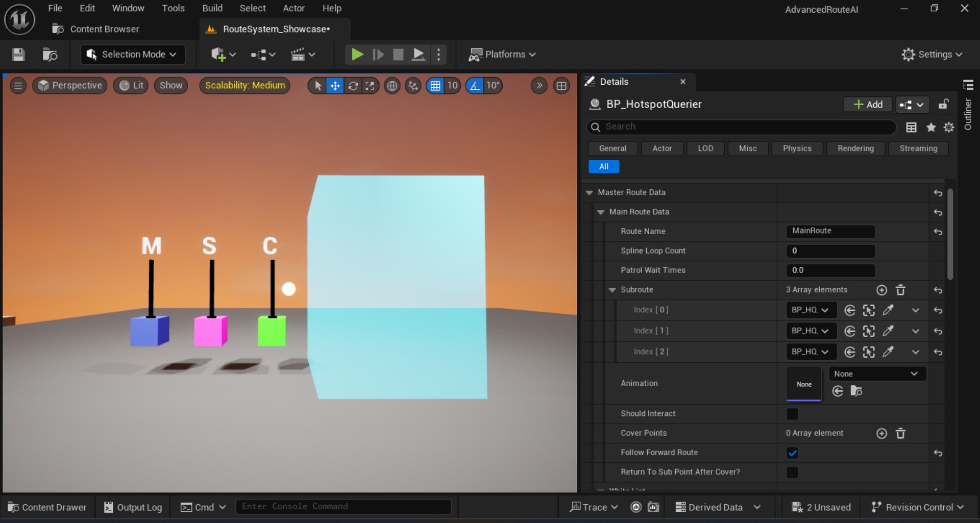Open the Animation asset None dropdown
This screenshot has width=980, height=523.
[x=876, y=374]
